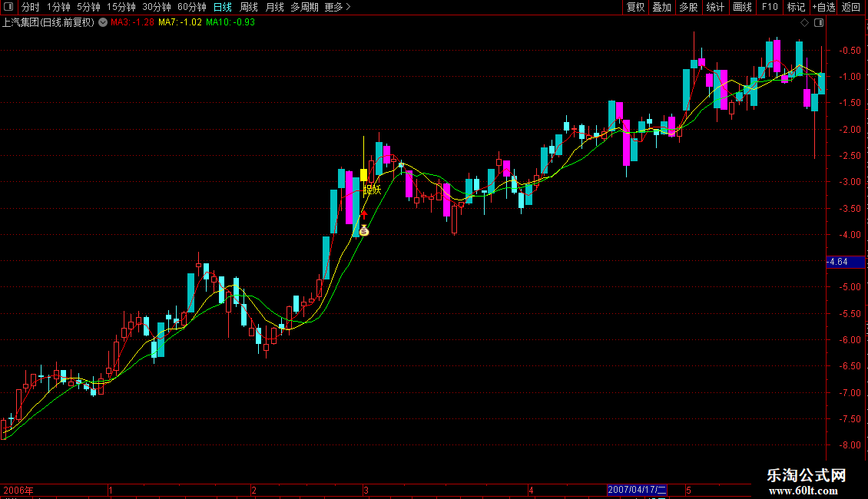The image size is (868, 499).
Task: Click the -6.00 price axis label
Action: tap(850, 340)
